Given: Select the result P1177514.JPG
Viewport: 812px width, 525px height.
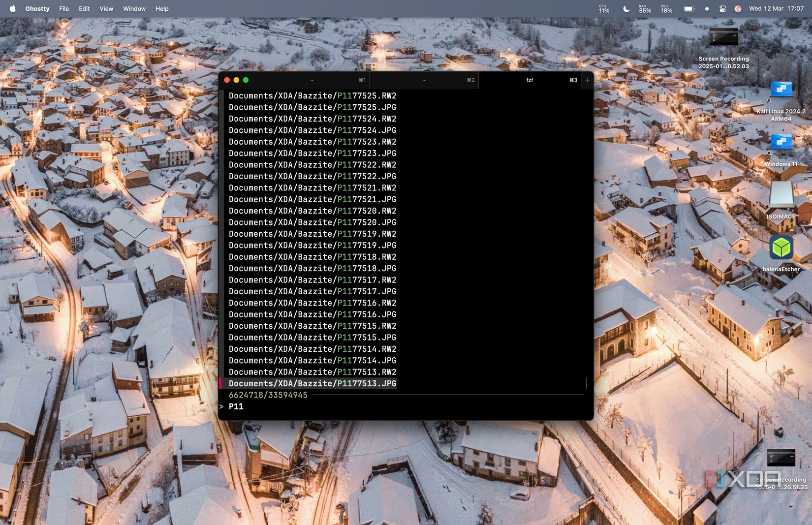Looking at the screenshot, I should [x=312, y=361].
